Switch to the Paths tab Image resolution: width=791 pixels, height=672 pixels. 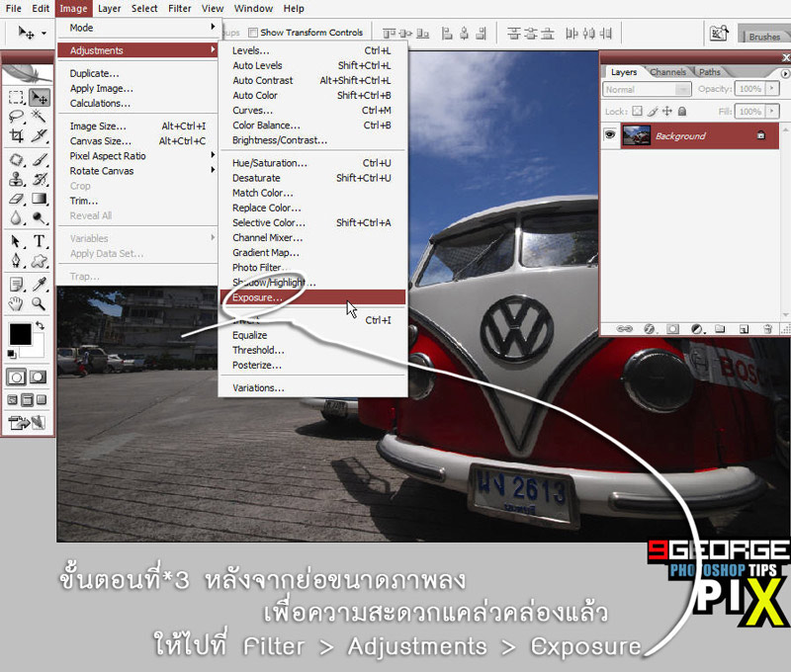point(709,72)
